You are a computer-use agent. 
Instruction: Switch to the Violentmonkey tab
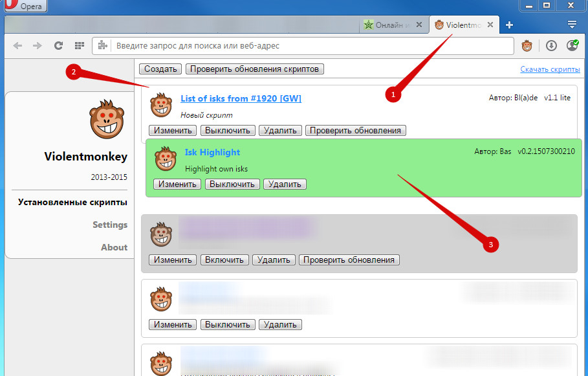tap(464, 25)
